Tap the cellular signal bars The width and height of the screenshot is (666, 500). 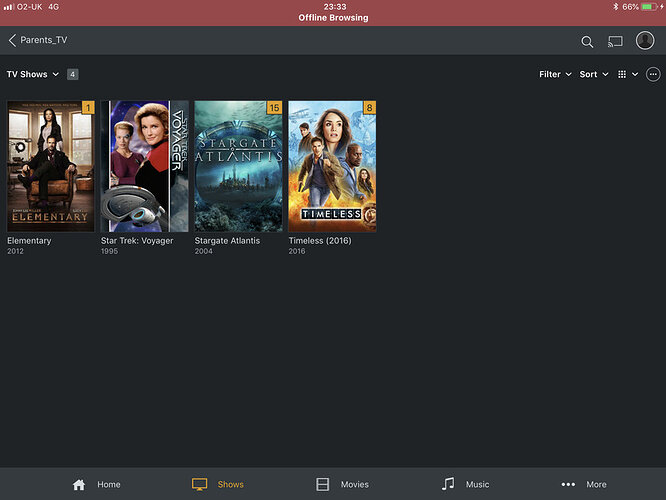click(8, 7)
